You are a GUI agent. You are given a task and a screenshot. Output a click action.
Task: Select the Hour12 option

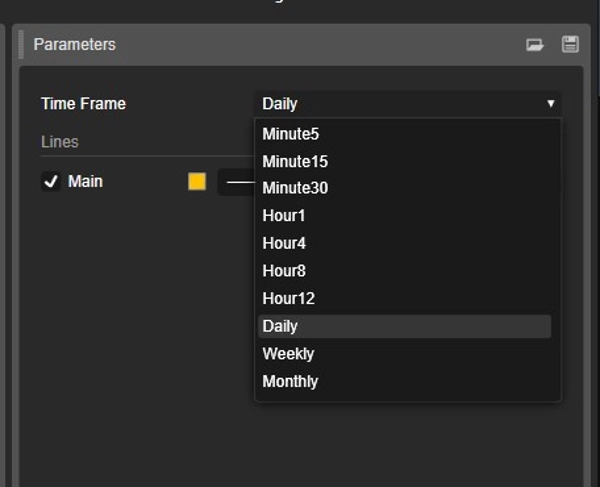click(x=288, y=298)
